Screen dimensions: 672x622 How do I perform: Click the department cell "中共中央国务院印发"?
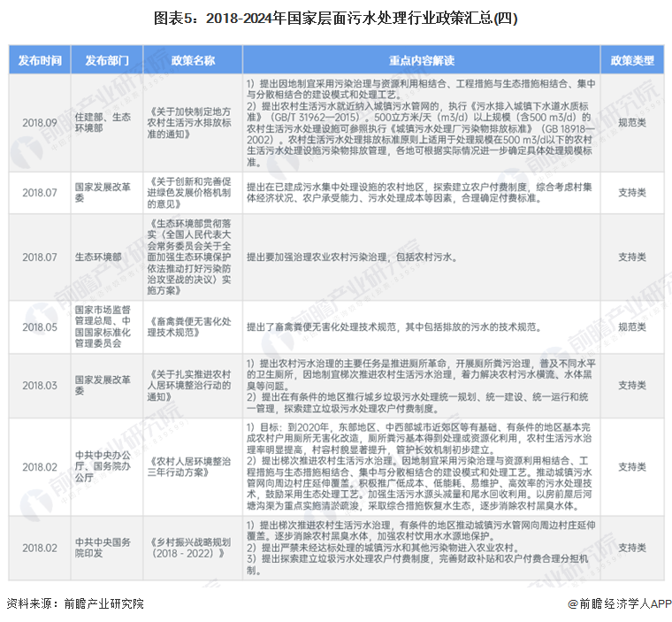click(x=103, y=548)
